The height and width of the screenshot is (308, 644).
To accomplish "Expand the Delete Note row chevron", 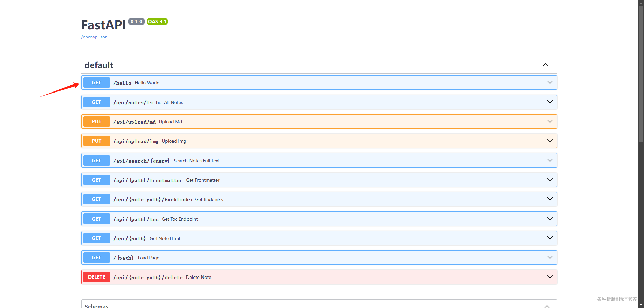I will (550, 277).
